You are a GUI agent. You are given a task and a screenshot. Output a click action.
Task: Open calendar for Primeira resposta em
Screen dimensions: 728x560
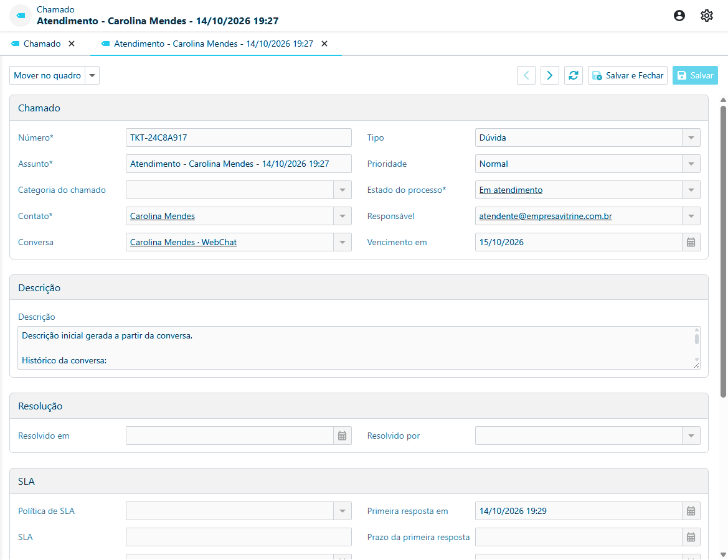[691, 511]
